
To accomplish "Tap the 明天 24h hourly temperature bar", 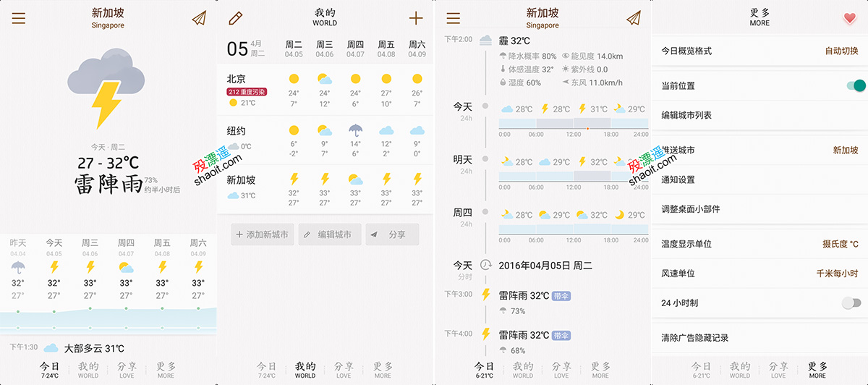I will pos(574,177).
